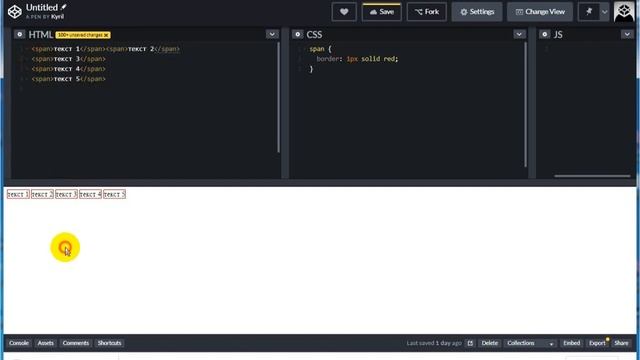Open CSS editor settings gear
Screen dimensions: 640x360
point(298,35)
